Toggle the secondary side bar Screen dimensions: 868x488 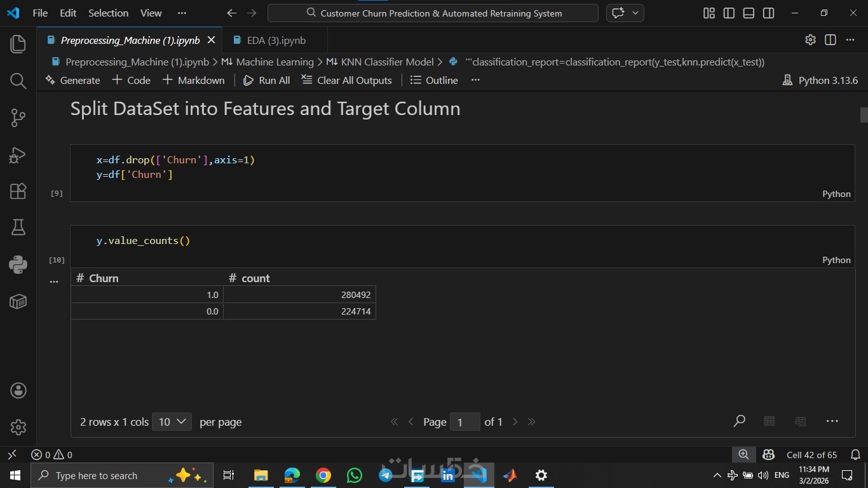[768, 13]
